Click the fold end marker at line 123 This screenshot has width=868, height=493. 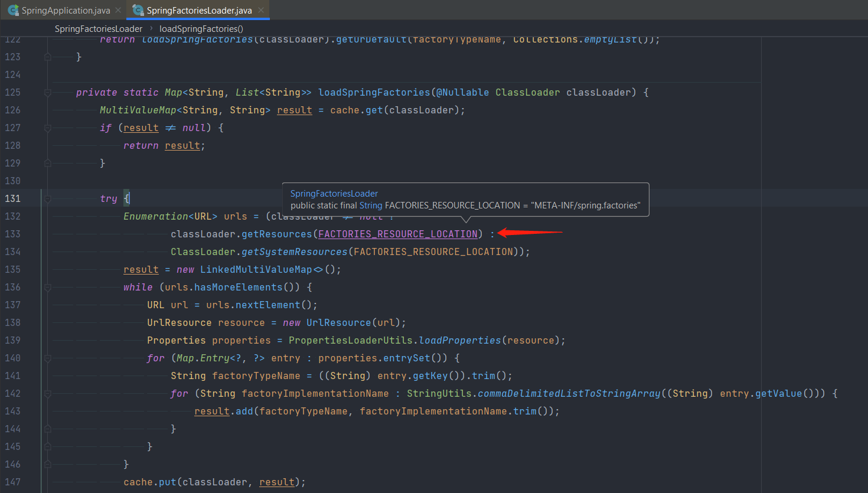click(x=48, y=57)
